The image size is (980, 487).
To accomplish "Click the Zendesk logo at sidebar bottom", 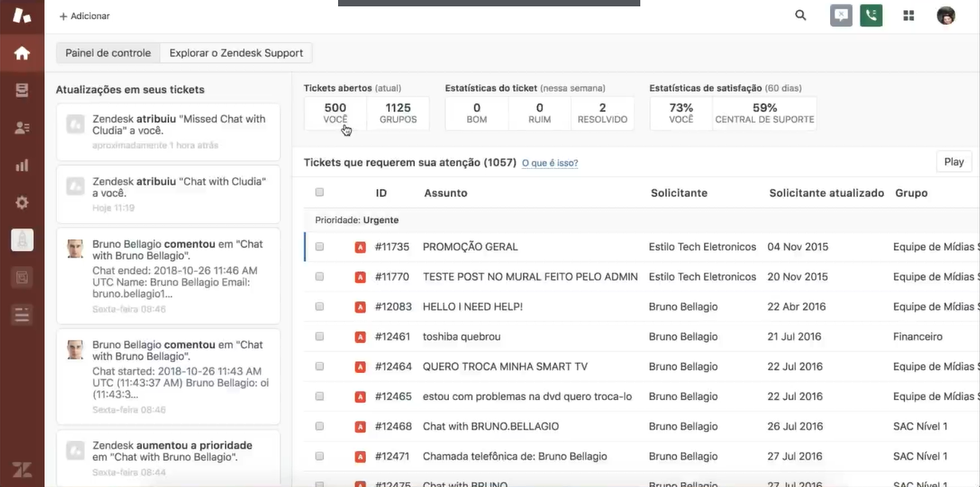I will tap(22, 469).
